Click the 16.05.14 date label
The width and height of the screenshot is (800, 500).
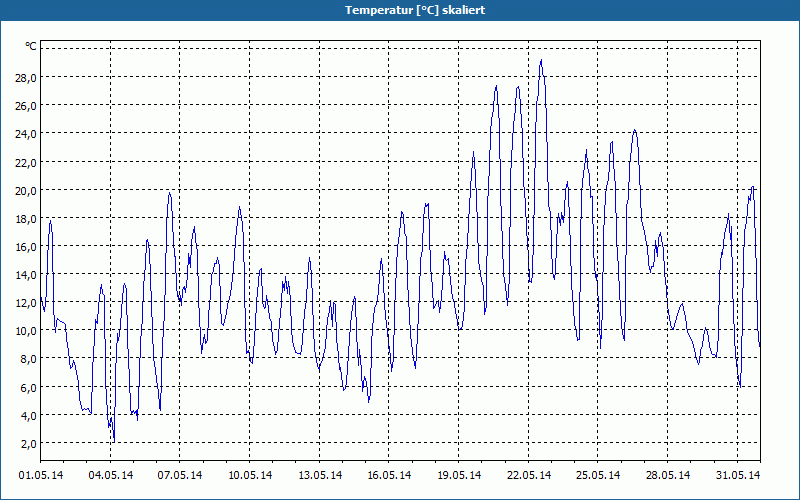pos(389,475)
